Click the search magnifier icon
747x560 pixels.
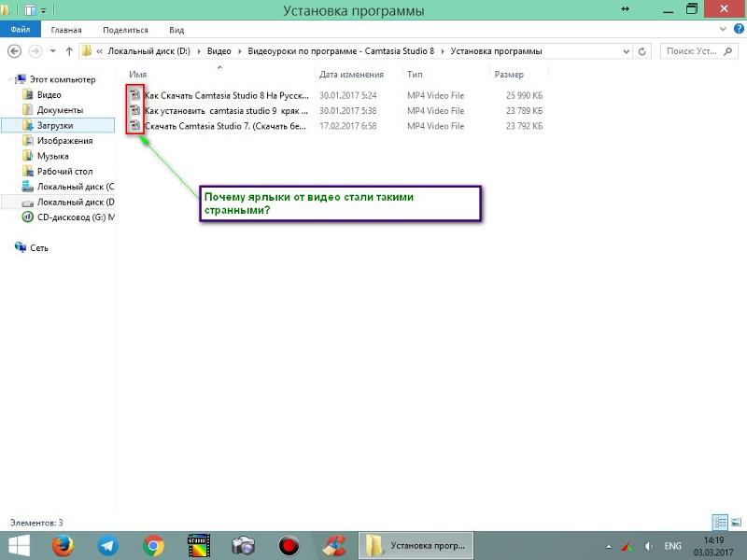727,51
